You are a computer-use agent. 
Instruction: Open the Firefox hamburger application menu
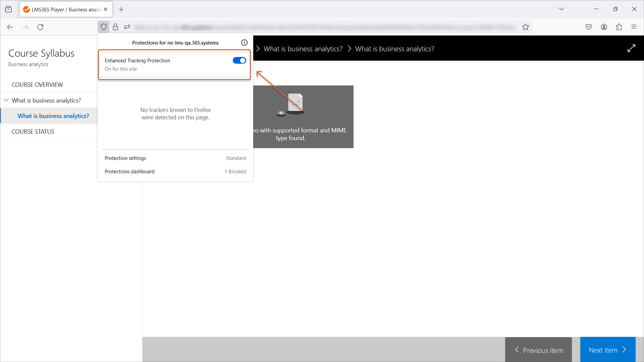(634, 27)
